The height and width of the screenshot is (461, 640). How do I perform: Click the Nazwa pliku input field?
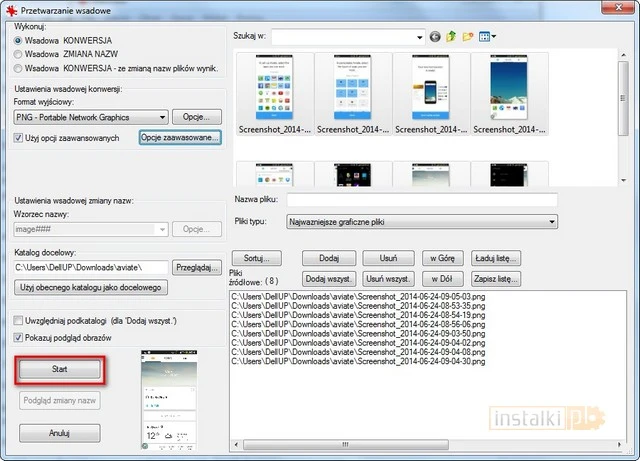coord(464,199)
